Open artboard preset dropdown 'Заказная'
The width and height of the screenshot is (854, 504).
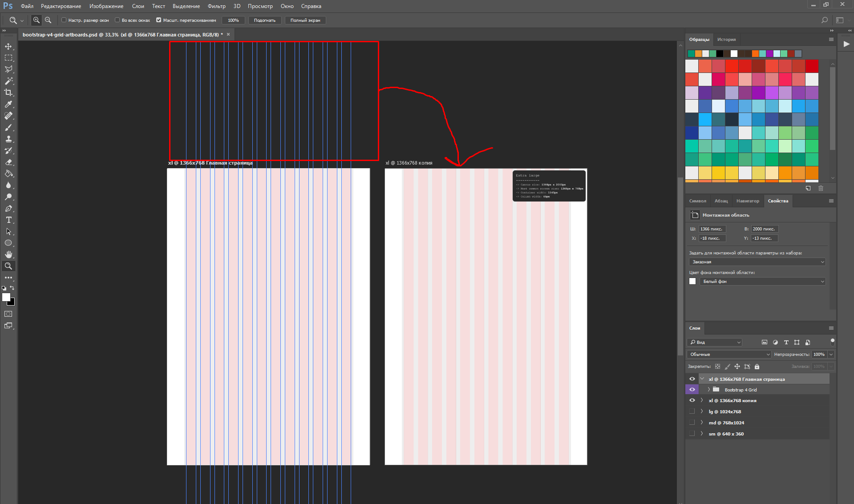pos(757,262)
